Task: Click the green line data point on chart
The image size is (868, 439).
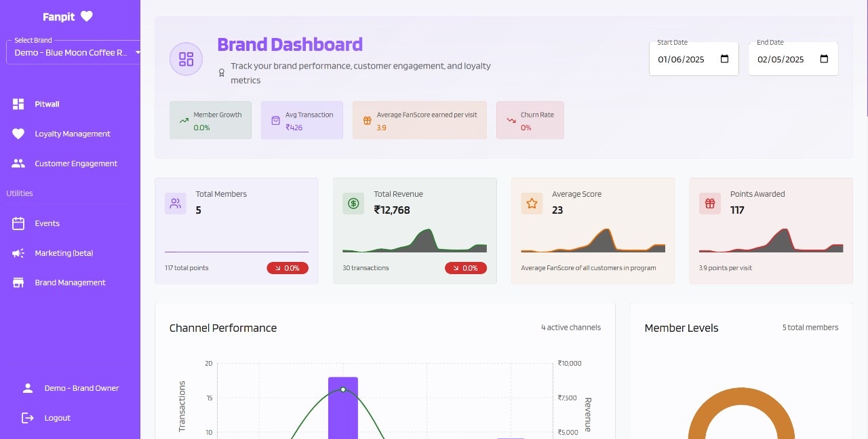Action: 343,389
